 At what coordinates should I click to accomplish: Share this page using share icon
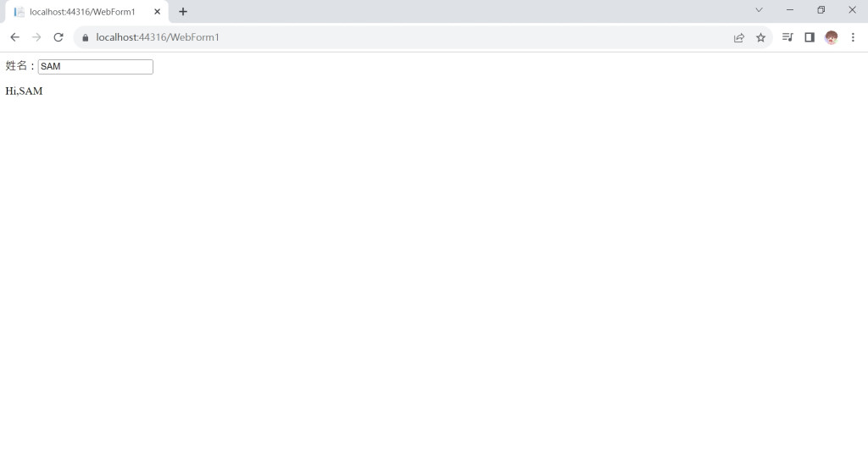(739, 37)
